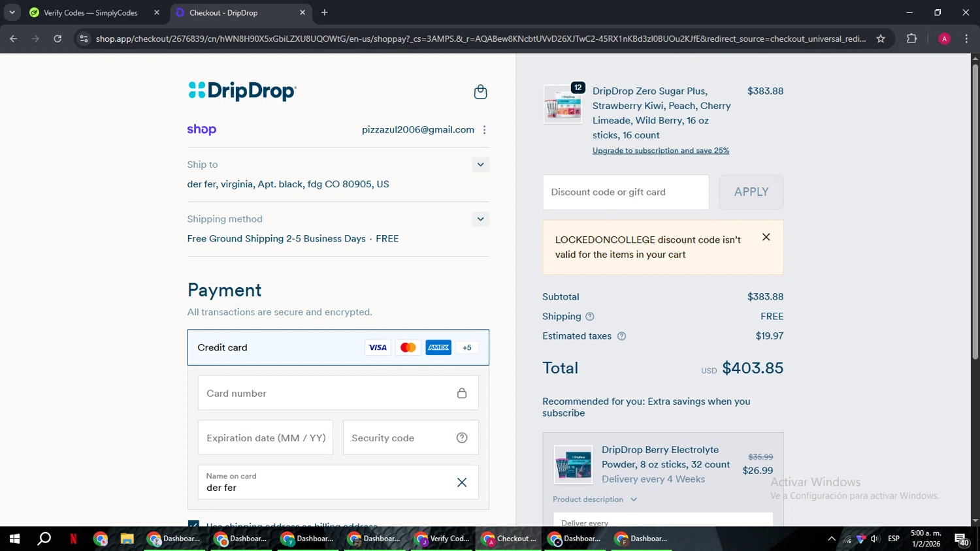980x551 pixels.
Task: Show Shipping info help icon
Action: coord(590,317)
